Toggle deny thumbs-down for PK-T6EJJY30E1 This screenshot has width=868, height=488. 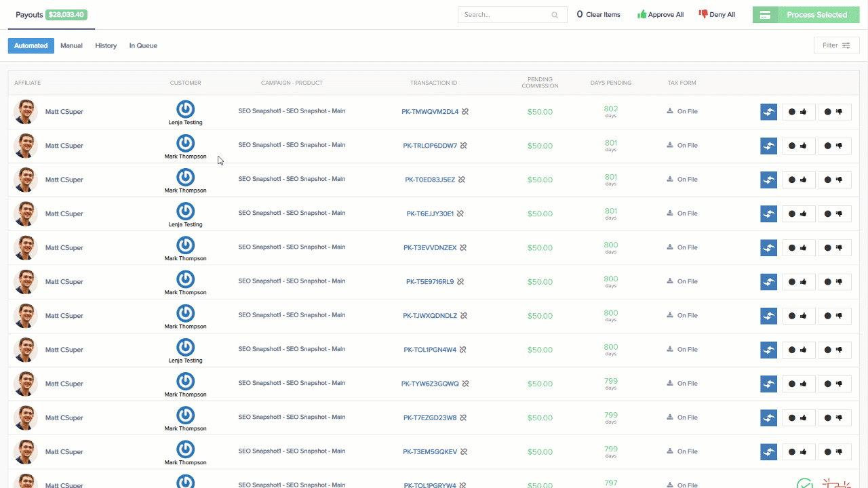[834, 214]
